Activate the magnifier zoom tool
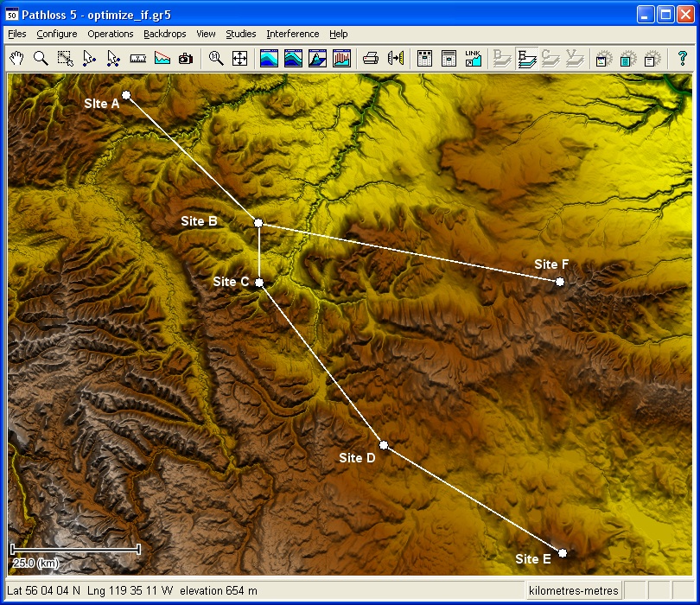The image size is (700, 605). [x=41, y=58]
